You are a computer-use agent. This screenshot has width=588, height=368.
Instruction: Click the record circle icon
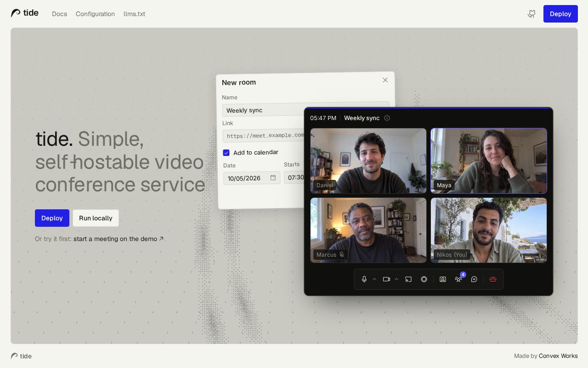point(424,279)
